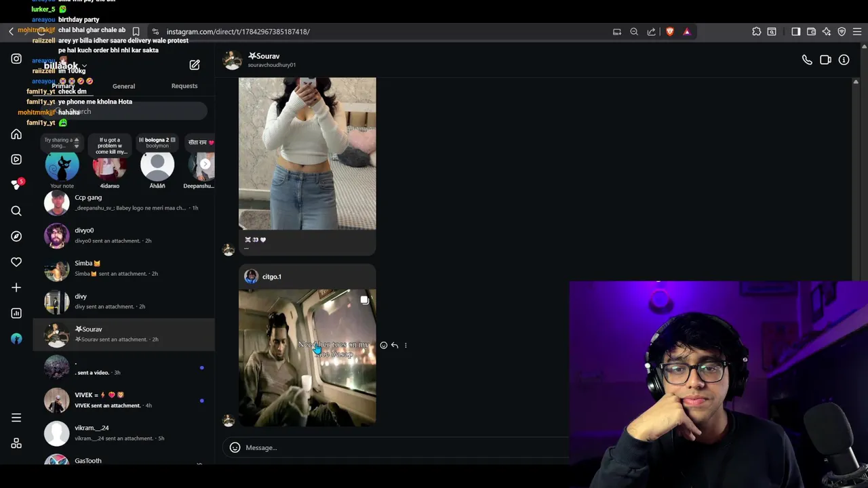Open browser main menu
The height and width of the screenshot is (488, 868).
coord(857,32)
